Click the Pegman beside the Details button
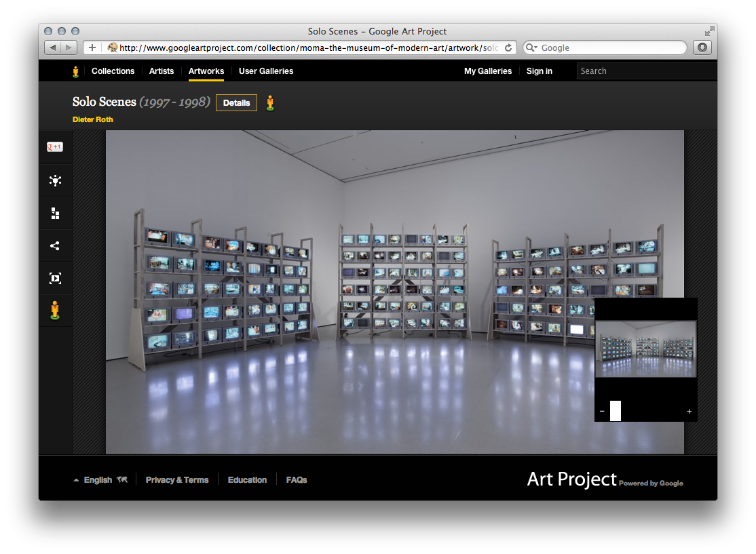The width and height of the screenshot is (756, 554). (271, 103)
